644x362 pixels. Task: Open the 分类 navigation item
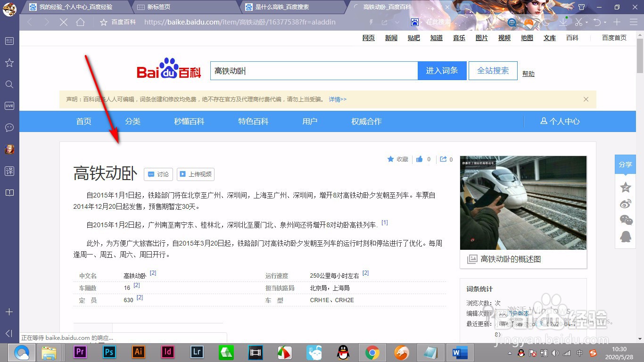point(132,122)
